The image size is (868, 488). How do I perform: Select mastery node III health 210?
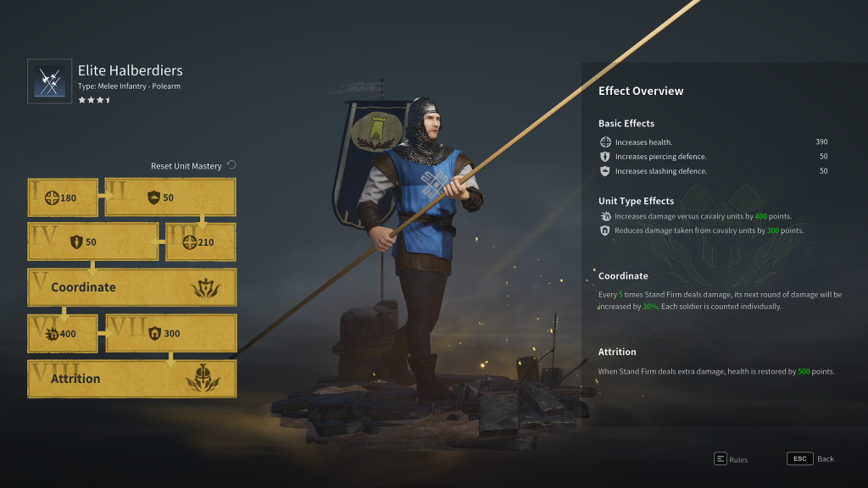click(201, 241)
